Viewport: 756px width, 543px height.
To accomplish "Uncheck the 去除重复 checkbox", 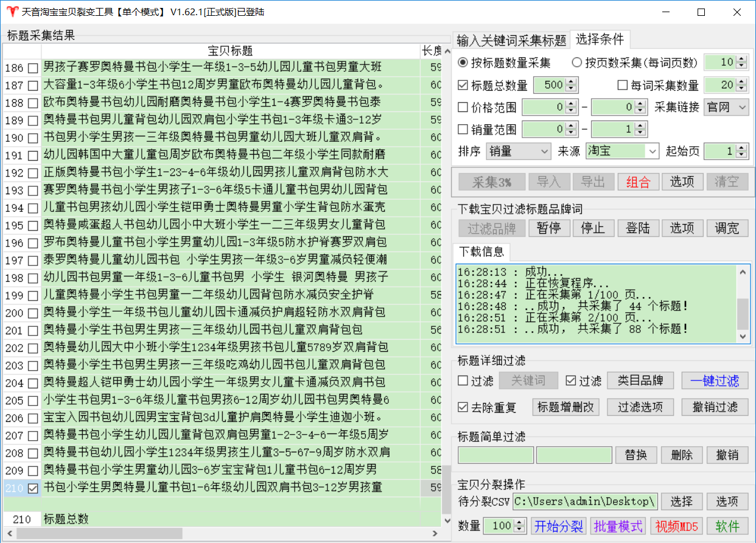I will tap(463, 407).
